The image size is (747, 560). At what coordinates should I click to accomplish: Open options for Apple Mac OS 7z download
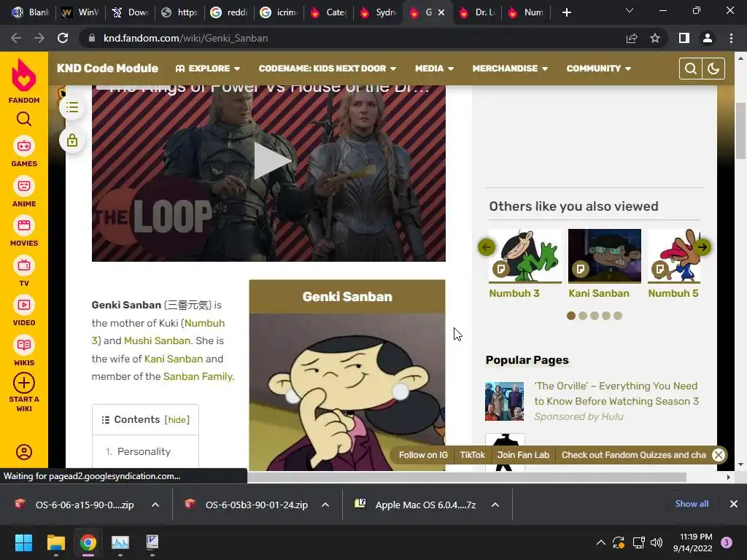(495, 505)
